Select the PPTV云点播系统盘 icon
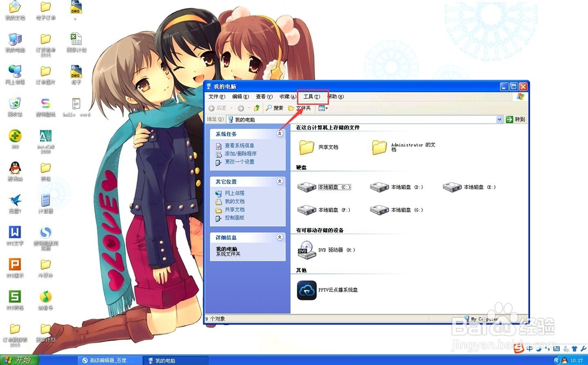This screenshot has width=588, height=365. point(307,290)
